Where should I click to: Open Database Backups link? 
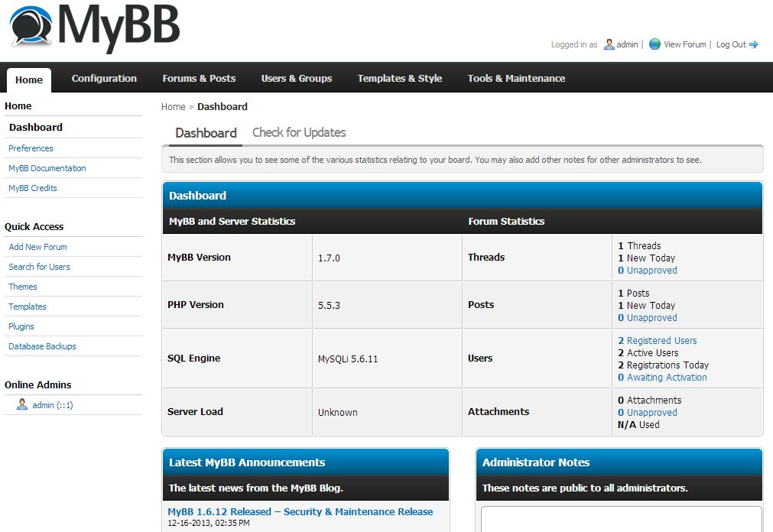pyautogui.click(x=42, y=346)
